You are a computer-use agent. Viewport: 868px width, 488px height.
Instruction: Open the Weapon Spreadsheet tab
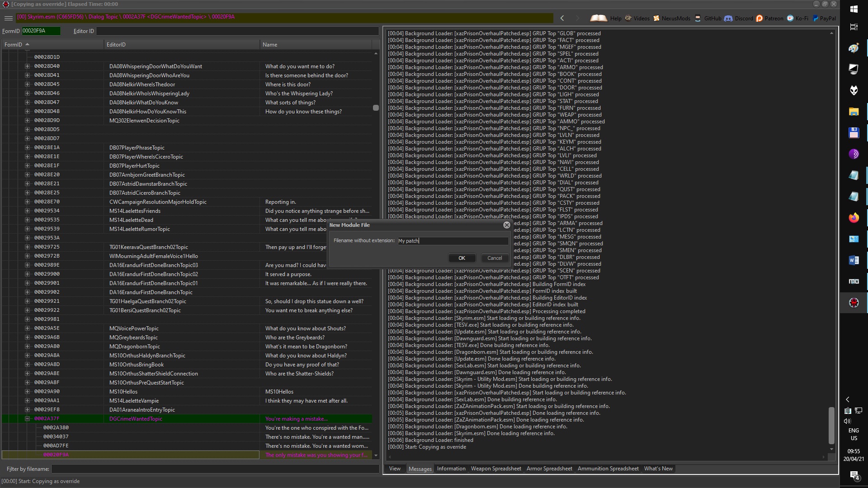(x=496, y=469)
